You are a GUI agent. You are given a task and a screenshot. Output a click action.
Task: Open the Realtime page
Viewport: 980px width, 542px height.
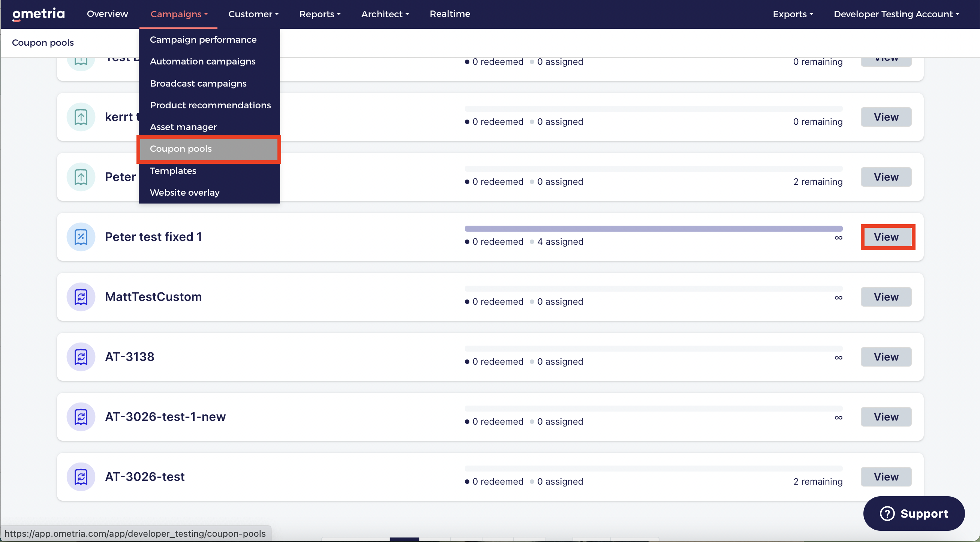[x=450, y=14]
